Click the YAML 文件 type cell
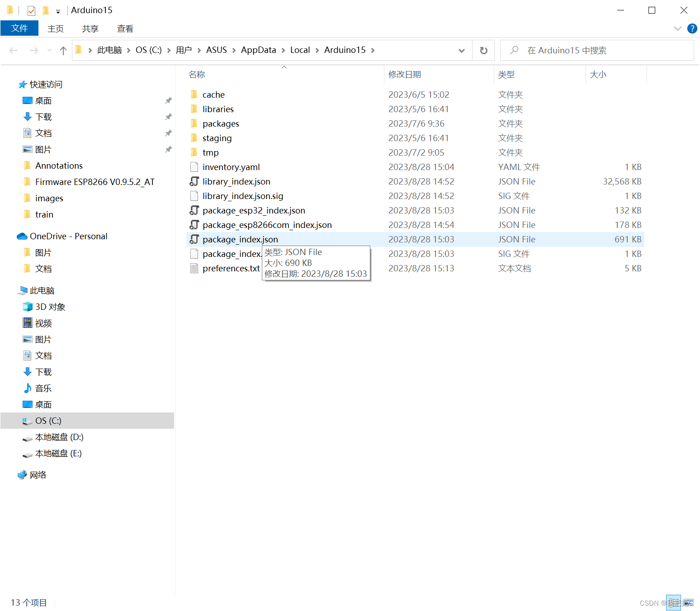Screen dimensions: 700x611 (519, 167)
